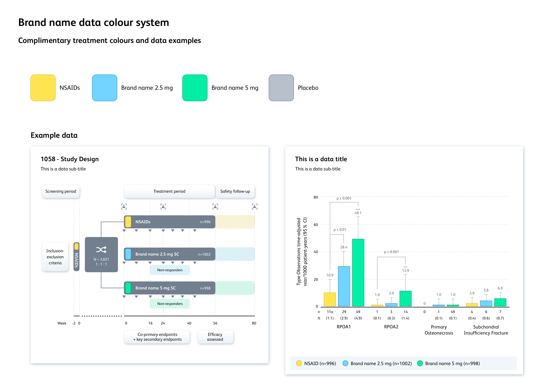
Task: Click the Safety follow-up header box
Action: pyautogui.click(x=235, y=191)
